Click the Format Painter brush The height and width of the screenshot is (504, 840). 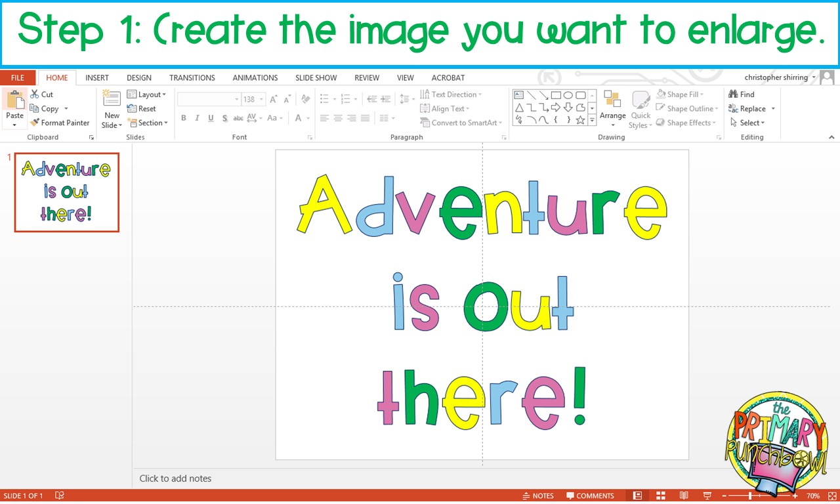pyautogui.click(x=60, y=123)
